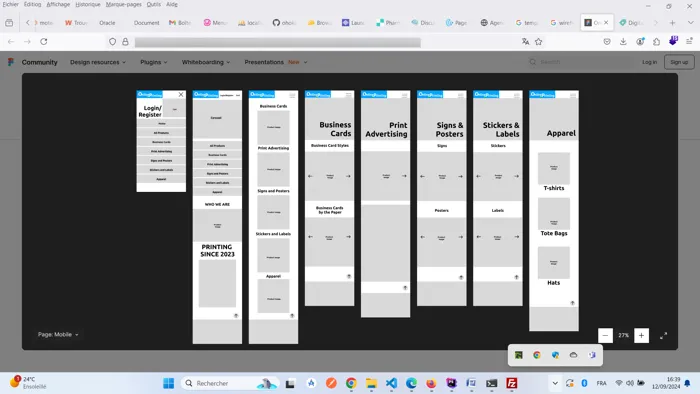700x394 pixels.
Task: Open FileZilla from the taskbar
Action: coord(512,383)
